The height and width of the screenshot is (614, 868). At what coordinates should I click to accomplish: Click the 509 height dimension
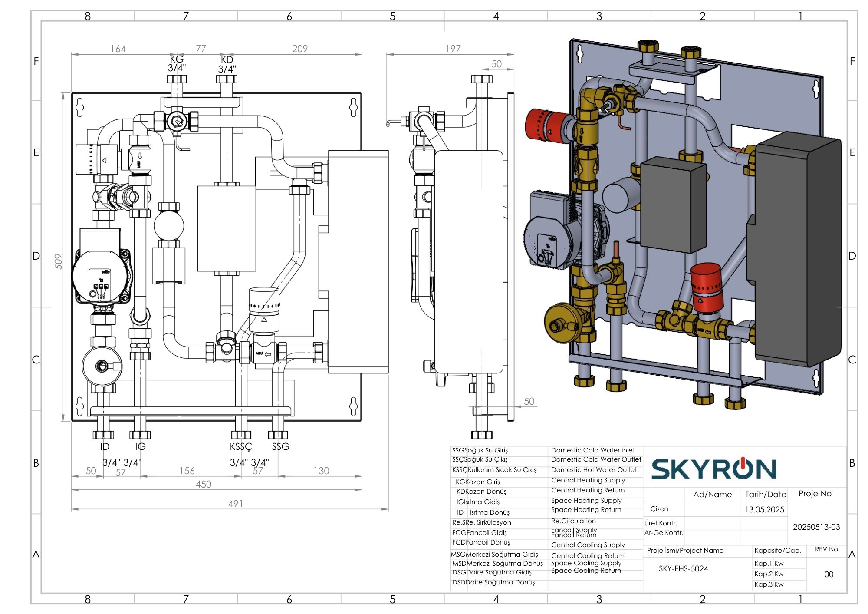pyautogui.click(x=58, y=261)
